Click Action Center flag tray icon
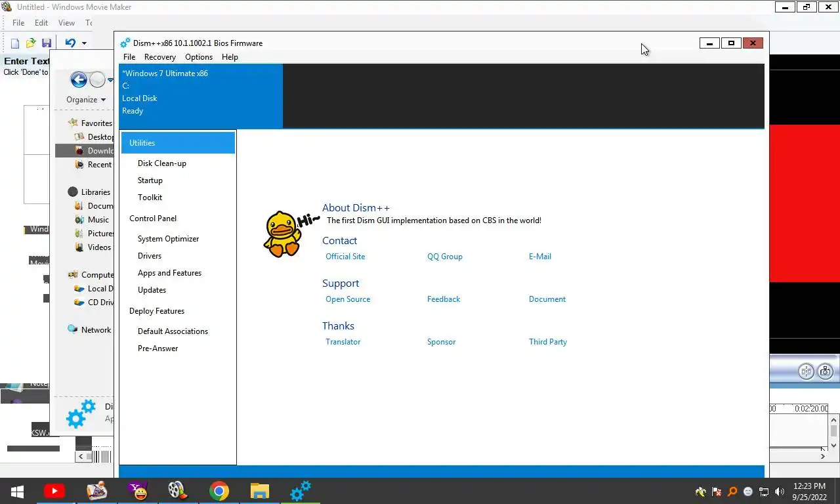The image size is (840, 504). [717, 492]
